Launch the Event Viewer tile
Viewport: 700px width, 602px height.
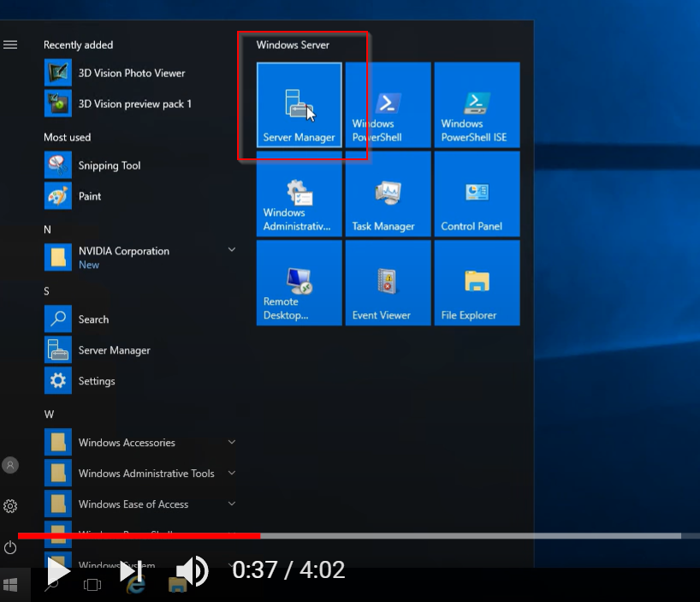388,283
